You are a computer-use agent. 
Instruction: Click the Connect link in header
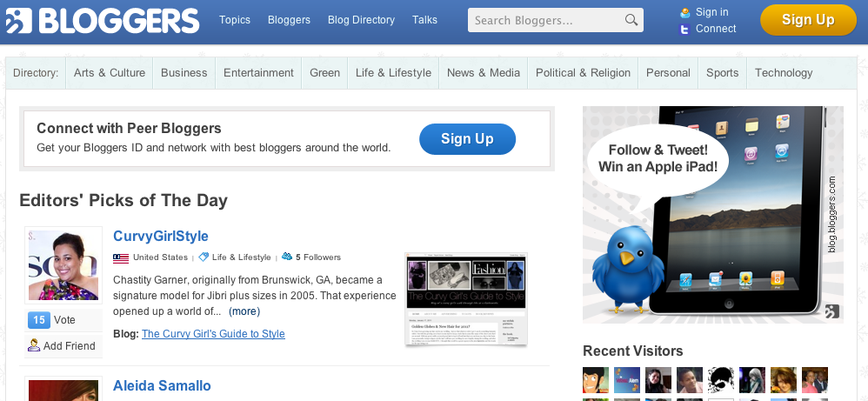pos(716,29)
